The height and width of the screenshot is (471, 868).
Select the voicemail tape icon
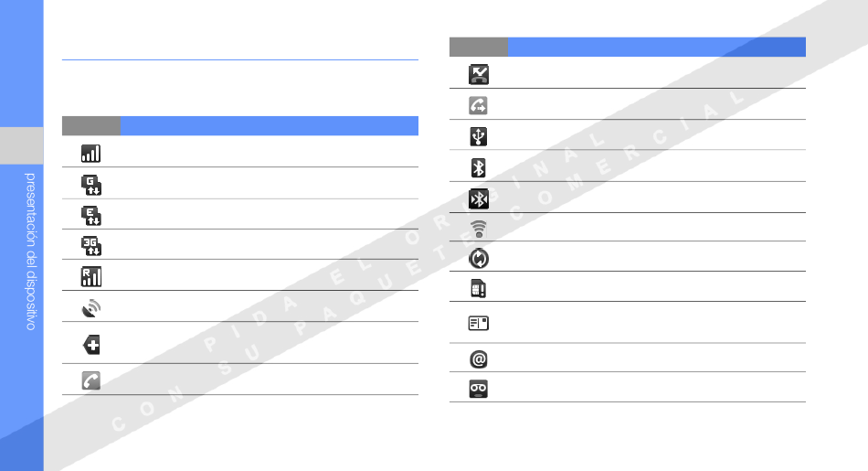478,389
